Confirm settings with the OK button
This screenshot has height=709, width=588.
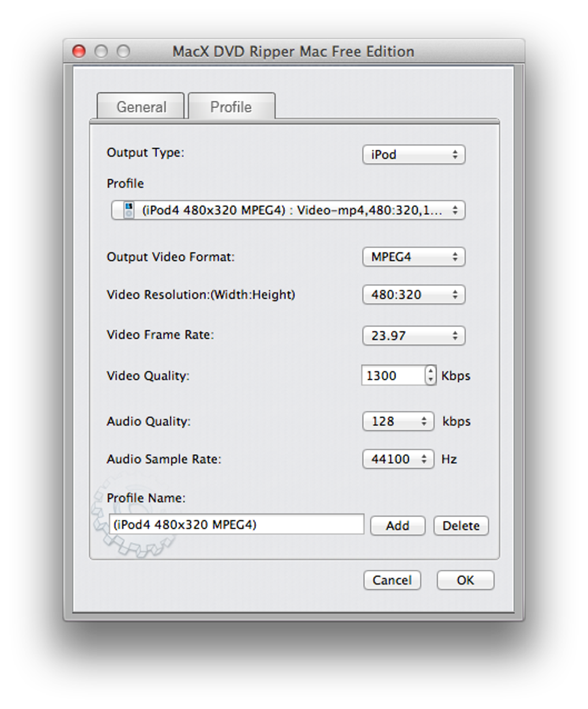pos(465,580)
